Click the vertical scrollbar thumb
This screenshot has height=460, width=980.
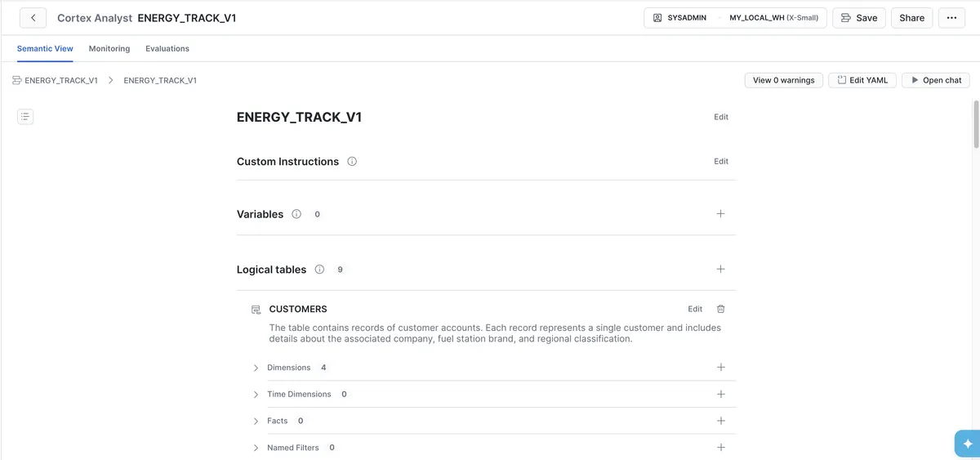[976, 124]
